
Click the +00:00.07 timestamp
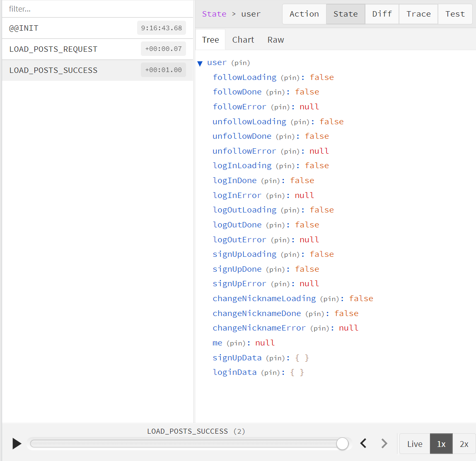click(x=163, y=49)
